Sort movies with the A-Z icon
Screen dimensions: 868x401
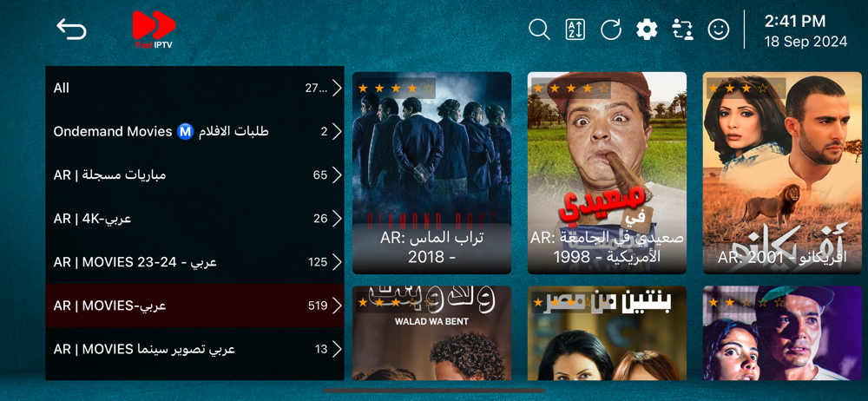pyautogui.click(x=575, y=30)
